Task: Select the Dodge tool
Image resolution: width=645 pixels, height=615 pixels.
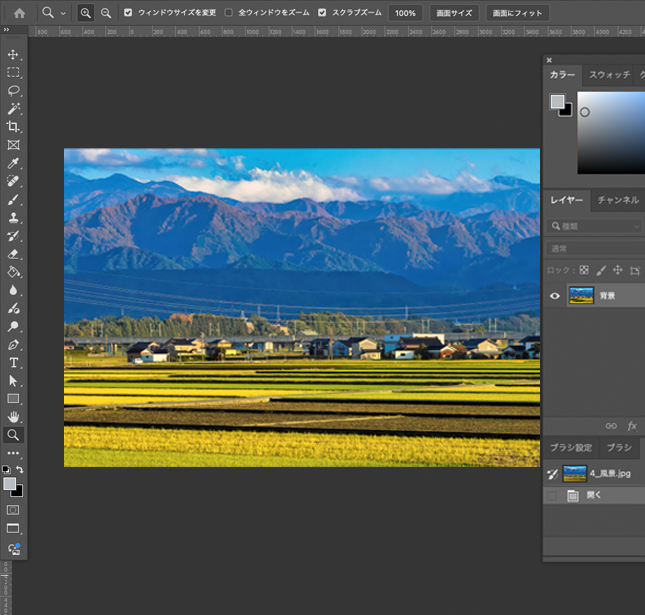Action: pos(13,326)
